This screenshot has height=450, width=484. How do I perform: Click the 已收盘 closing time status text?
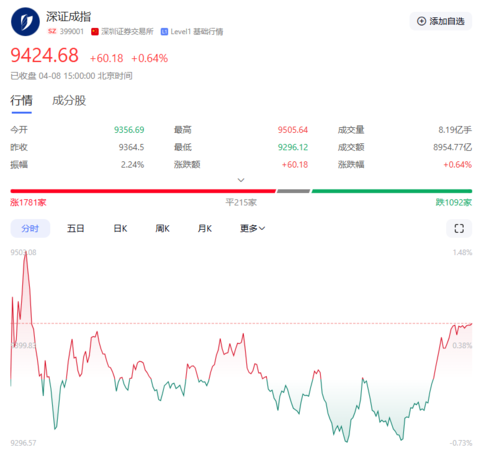tap(71, 76)
